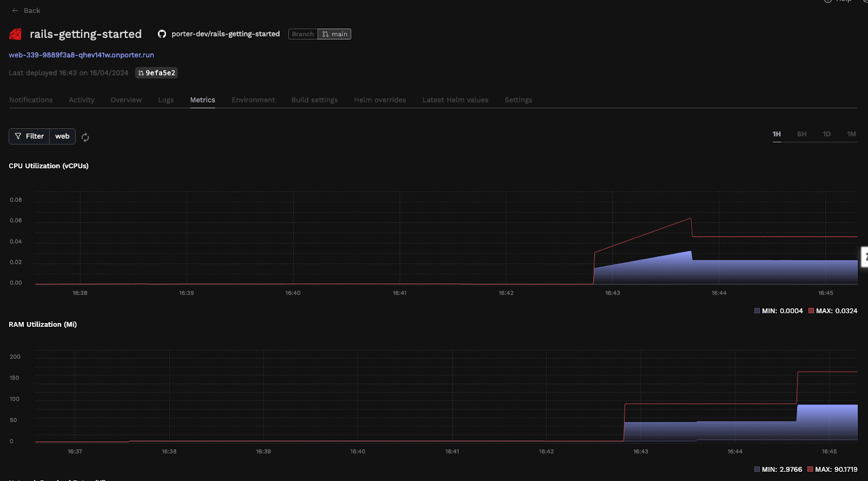
Task: Click the red MAX legend swatch for CPU
Action: (811, 311)
